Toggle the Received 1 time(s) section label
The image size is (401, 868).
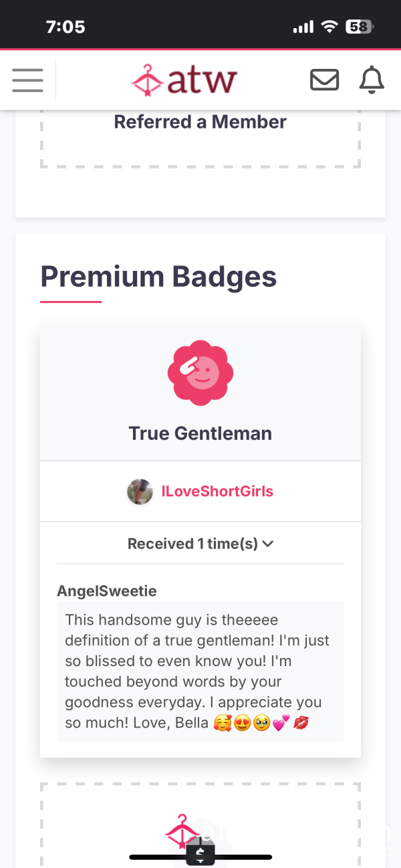[192, 544]
